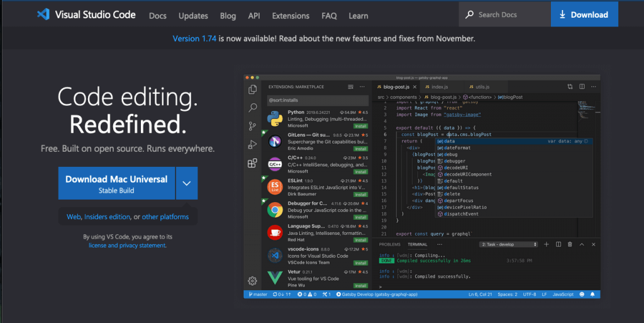
Task: Click the Visual Studio Code logo icon
Action: pos(43,14)
